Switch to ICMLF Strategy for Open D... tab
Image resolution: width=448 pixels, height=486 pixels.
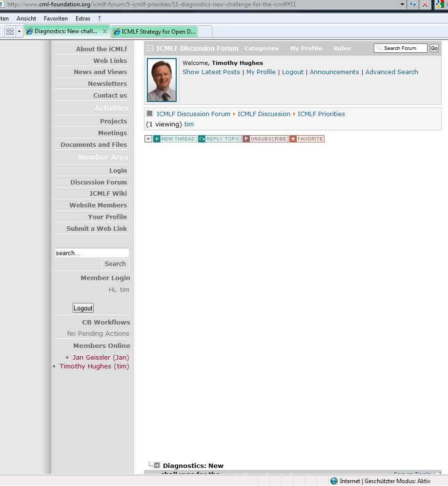tap(154, 32)
